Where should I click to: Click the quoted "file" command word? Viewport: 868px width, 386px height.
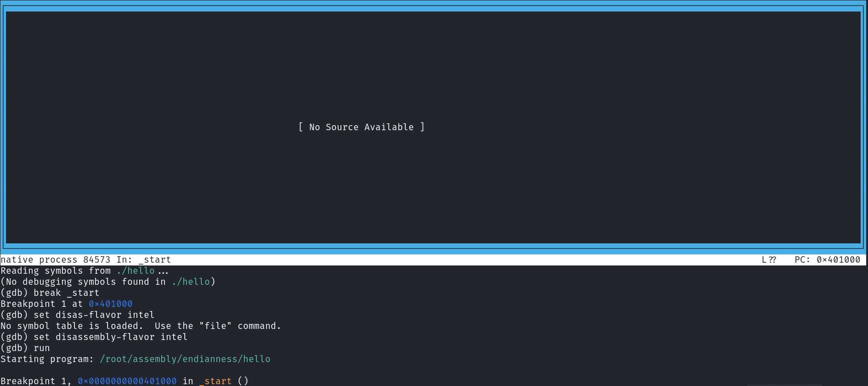point(216,326)
